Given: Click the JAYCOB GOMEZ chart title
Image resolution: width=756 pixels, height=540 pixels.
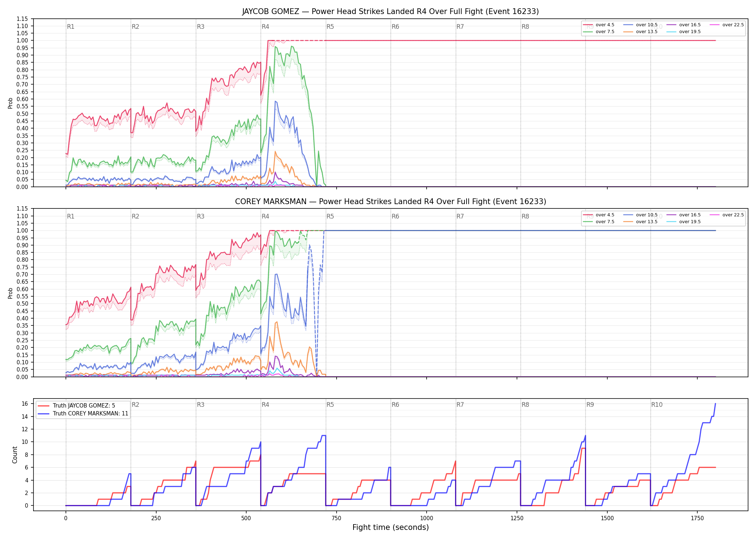Looking at the screenshot, I should [390, 12].
